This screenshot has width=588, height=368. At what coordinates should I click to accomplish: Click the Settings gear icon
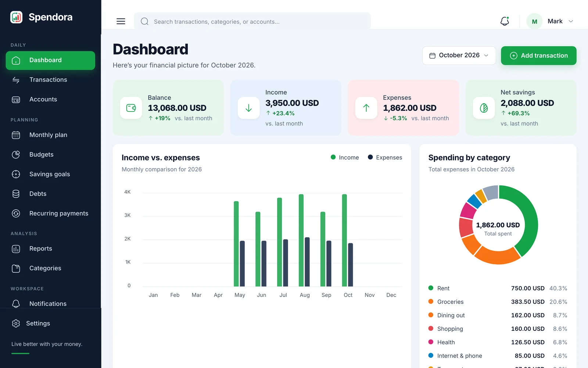16,323
